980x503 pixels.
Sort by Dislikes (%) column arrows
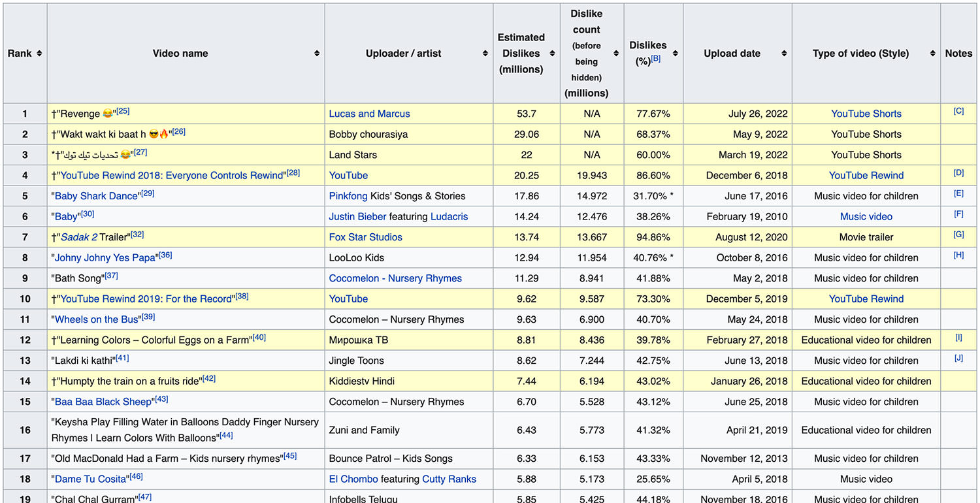(x=676, y=54)
